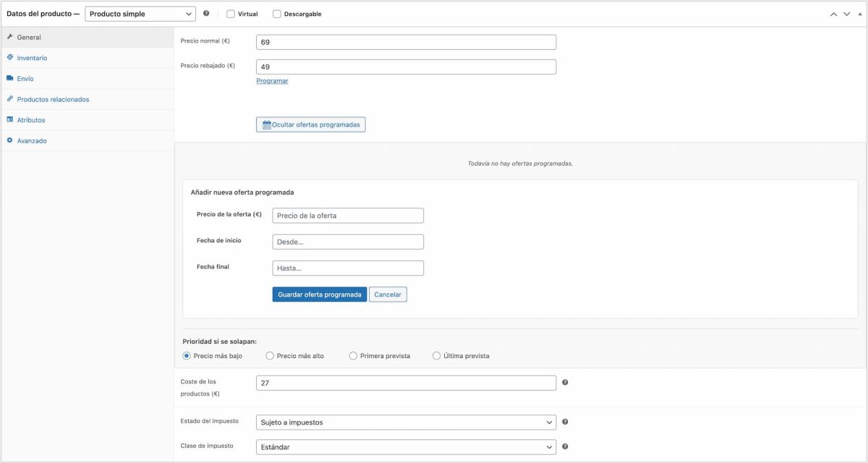Click the Avanzado gear icon

point(9,140)
